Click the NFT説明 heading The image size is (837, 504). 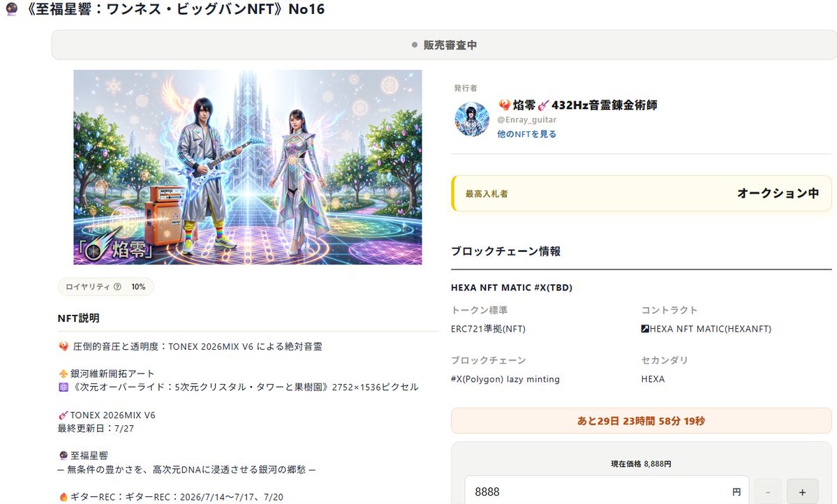coord(78,318)
